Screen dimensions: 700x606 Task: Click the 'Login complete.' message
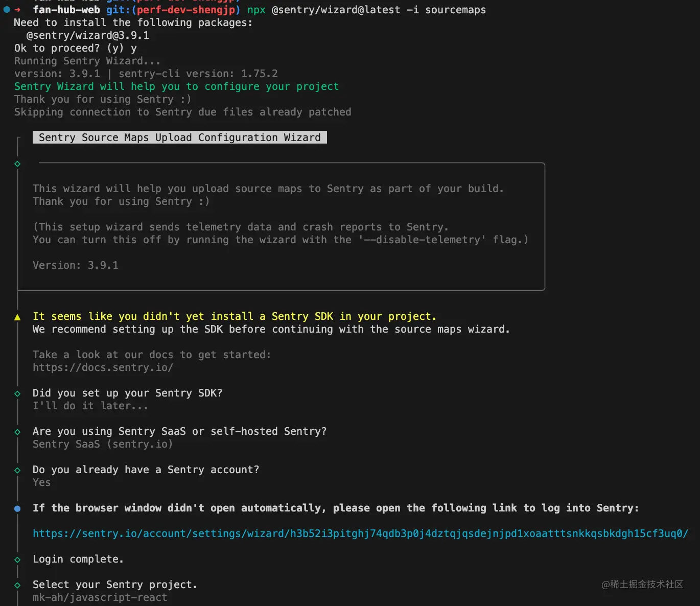(x=78, y=559)
